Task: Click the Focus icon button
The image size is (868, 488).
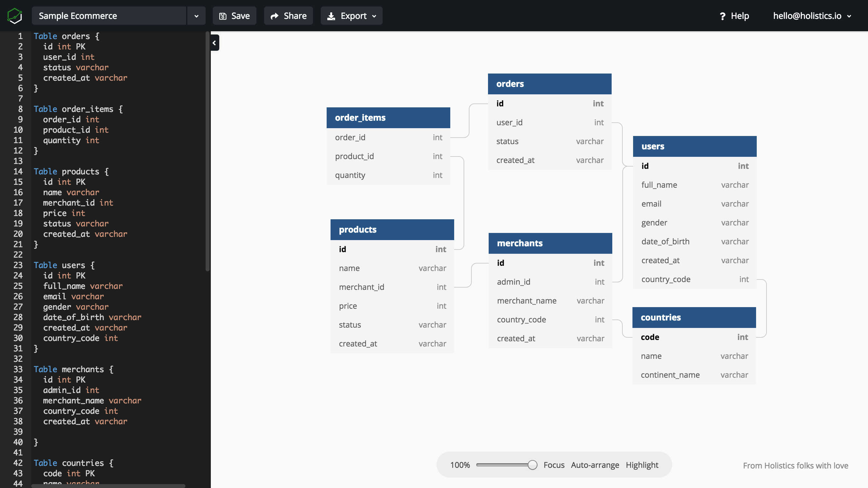Action: click(553, 464)
